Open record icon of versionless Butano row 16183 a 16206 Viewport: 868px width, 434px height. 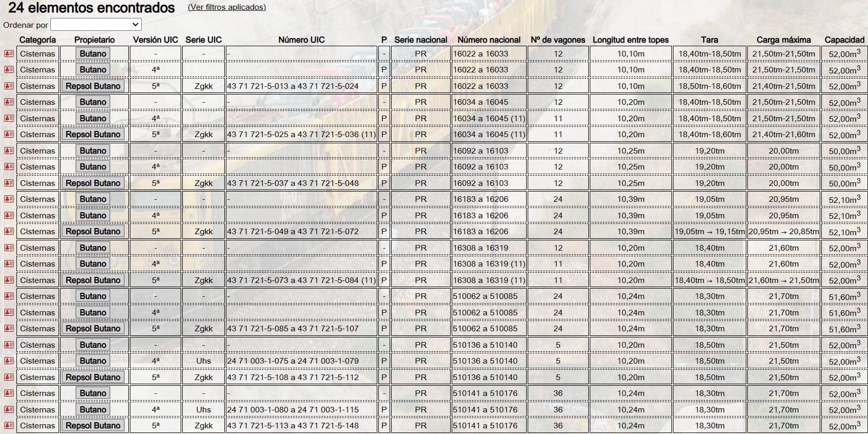(x=9, y=199)
